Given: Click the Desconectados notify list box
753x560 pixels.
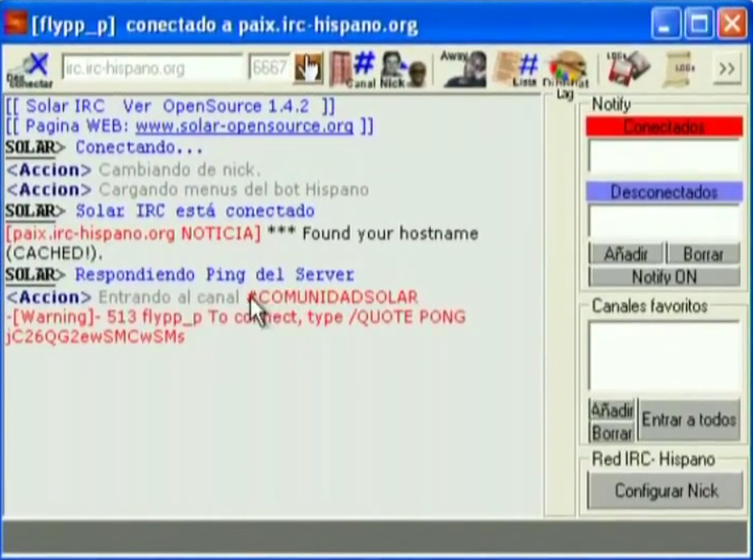Looking at the screenshot, I should [x=665, y=222].
